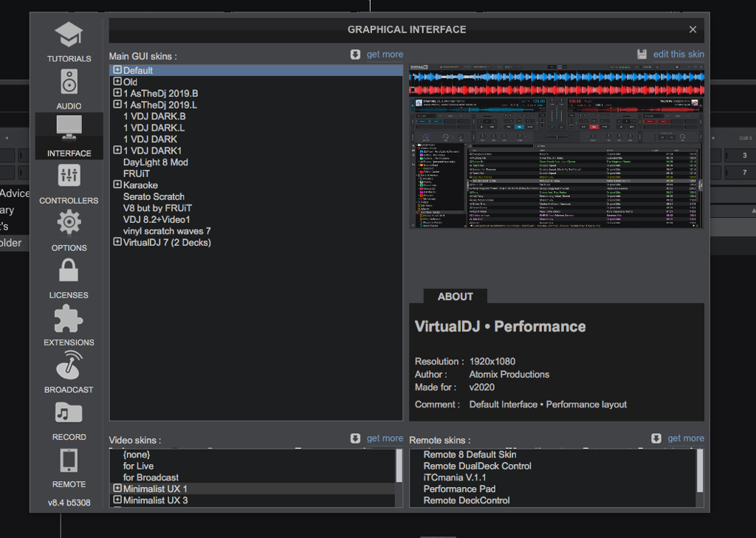Click get more link for Remote skins
756x538 pixels.
(686, 438)
